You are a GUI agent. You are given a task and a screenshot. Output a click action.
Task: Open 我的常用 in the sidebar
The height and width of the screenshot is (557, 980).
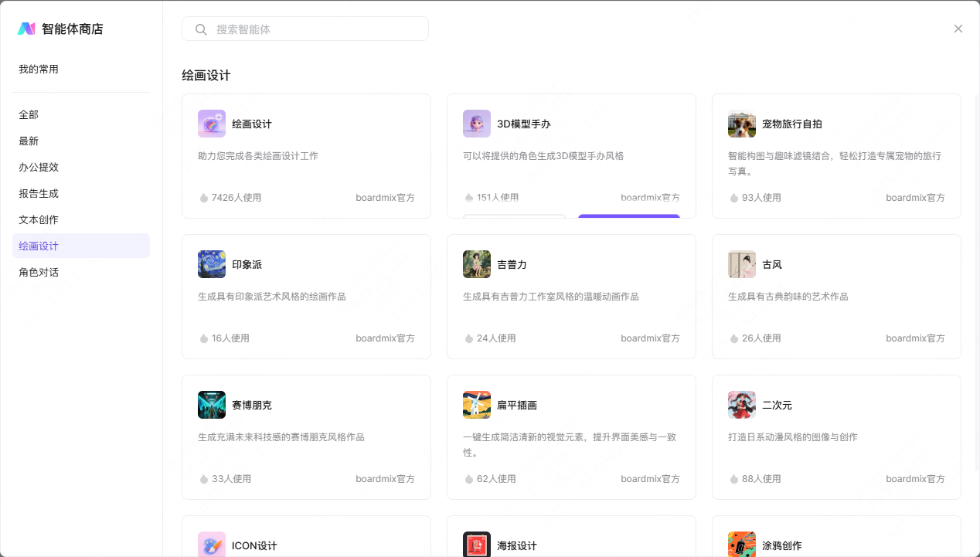[81, 70]
